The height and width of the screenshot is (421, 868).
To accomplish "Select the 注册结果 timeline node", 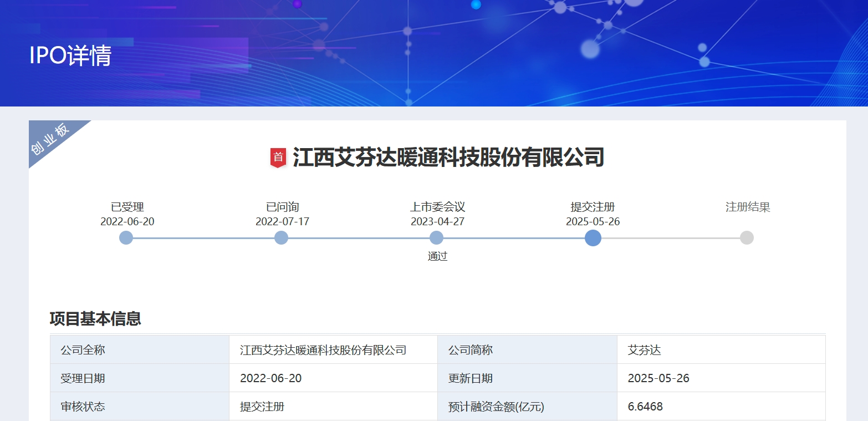I will [747, 238].
